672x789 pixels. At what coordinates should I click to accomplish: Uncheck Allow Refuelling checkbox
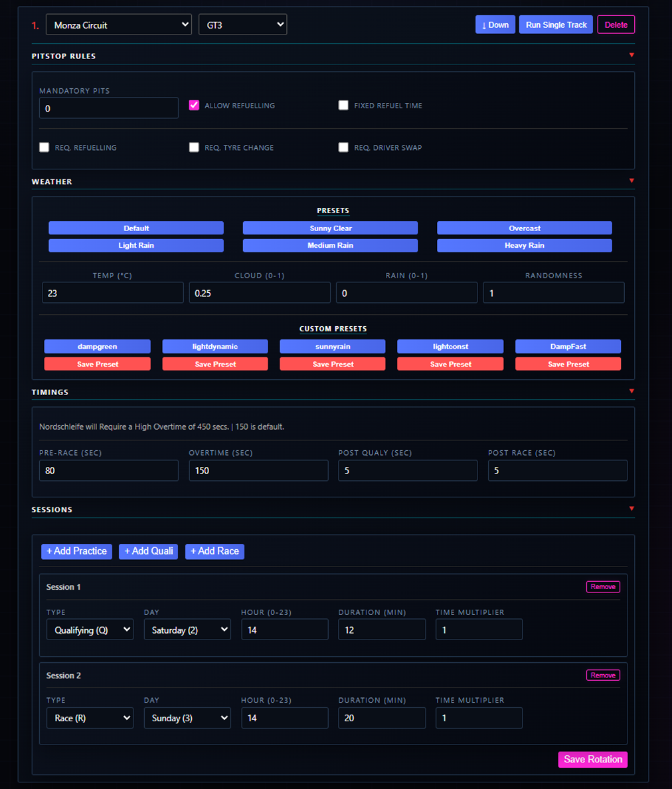pos(194,105)
